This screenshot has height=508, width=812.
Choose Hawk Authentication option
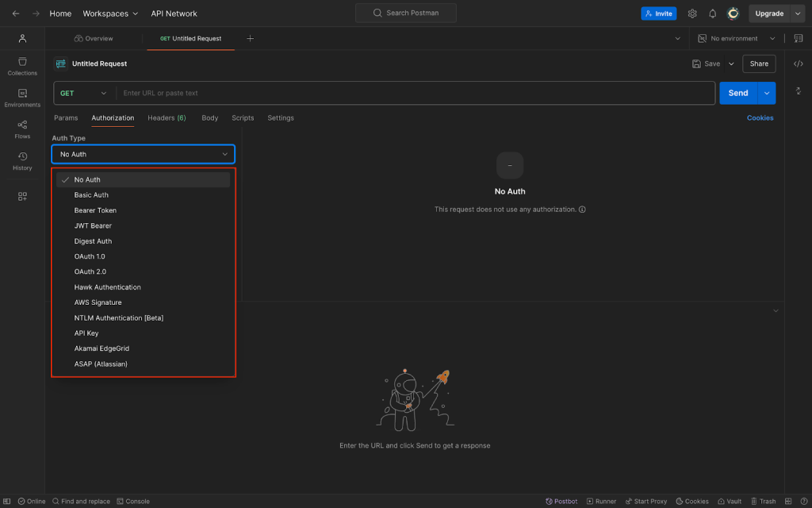tap(143, 287)
